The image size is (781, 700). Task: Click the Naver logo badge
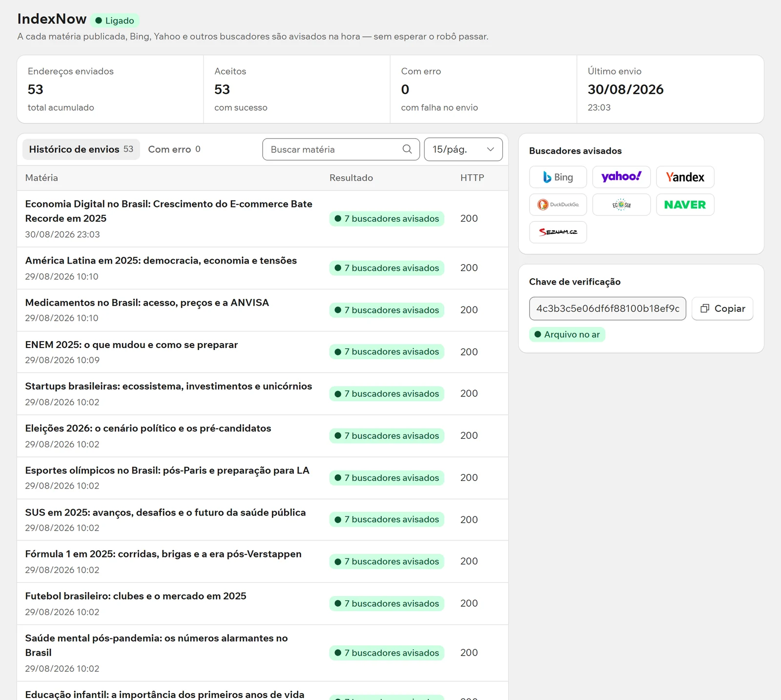[685, 205]
